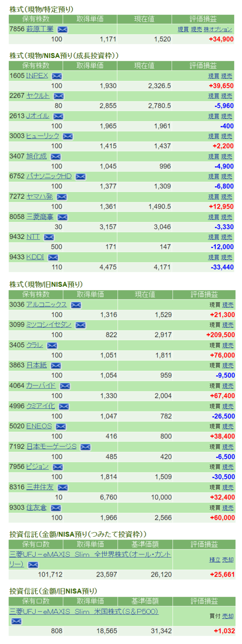This screenshot has width=242, height=644.
Task: Click the envelope icon beside INPEX
Action: 57,76
